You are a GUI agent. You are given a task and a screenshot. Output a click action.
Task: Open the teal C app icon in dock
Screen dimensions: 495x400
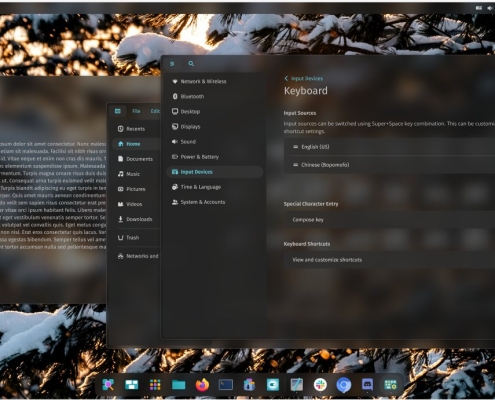click(273, 385)
